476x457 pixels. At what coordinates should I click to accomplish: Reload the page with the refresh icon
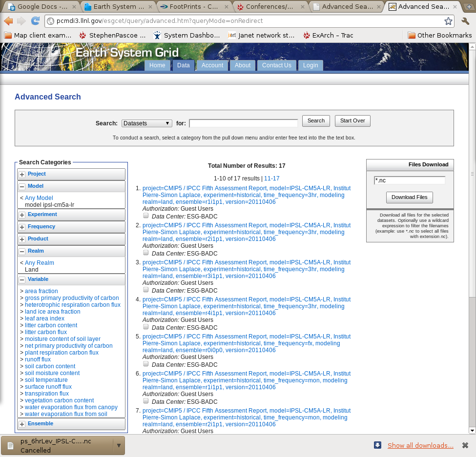(35, 21)
